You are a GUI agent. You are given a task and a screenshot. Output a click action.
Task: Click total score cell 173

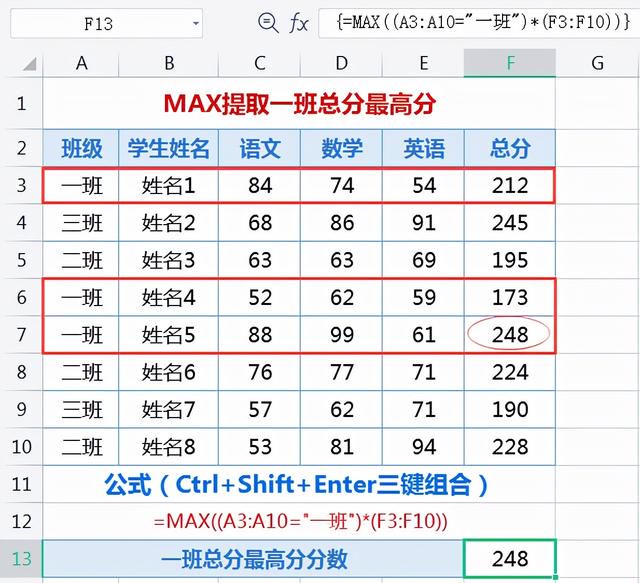(510, 297)
